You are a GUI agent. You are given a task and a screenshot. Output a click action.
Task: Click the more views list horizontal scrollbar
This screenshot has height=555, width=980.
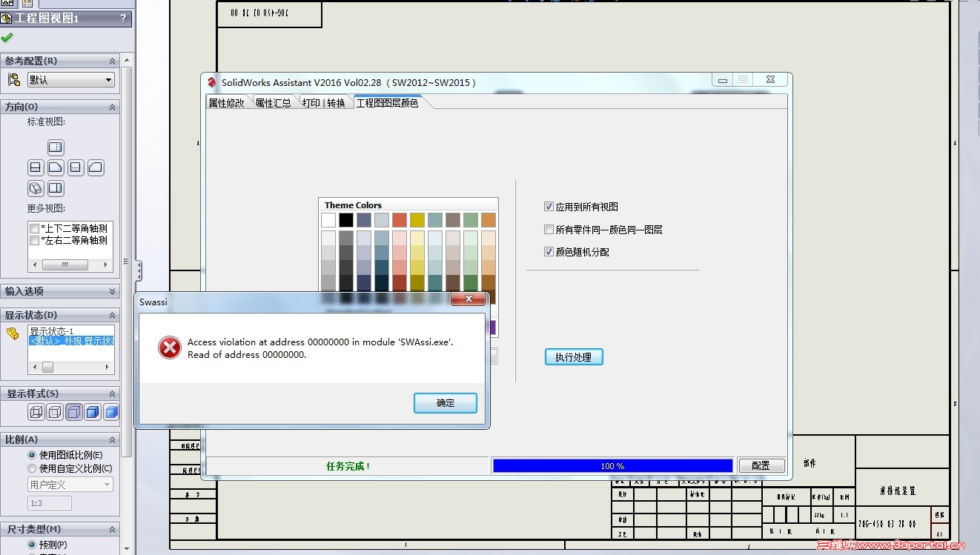70,265
